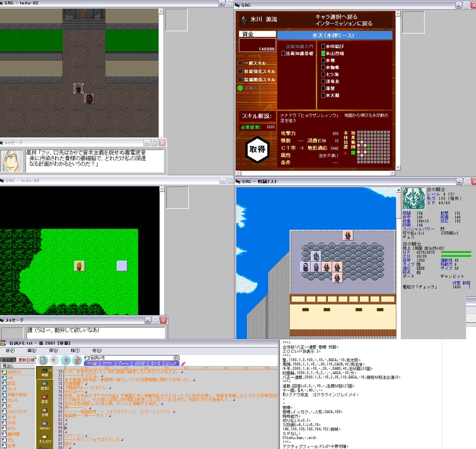Screen dimensions: 476x449
Task: Select the 文明 drawer icon in sidebar
Action: [x=45, y=413]
